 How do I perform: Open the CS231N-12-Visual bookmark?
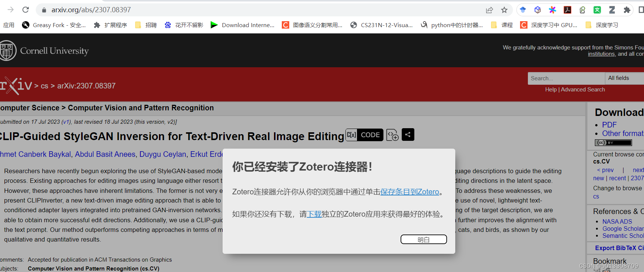pos(382,25)
